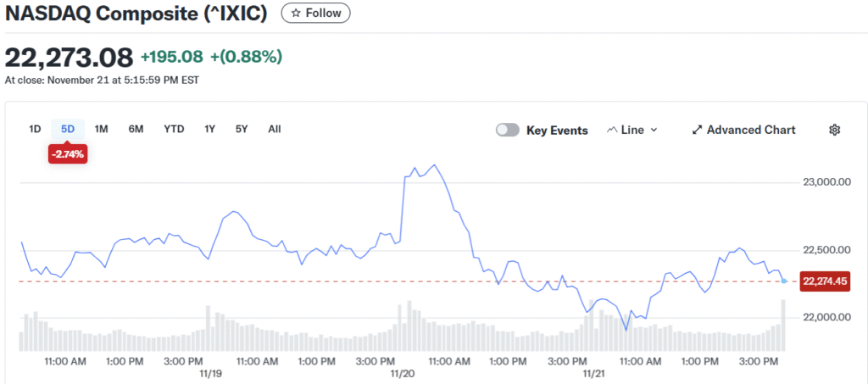Follow the NASDAQ Composite index
This screenshot has height=384, width=868.
tap(315, 14)
